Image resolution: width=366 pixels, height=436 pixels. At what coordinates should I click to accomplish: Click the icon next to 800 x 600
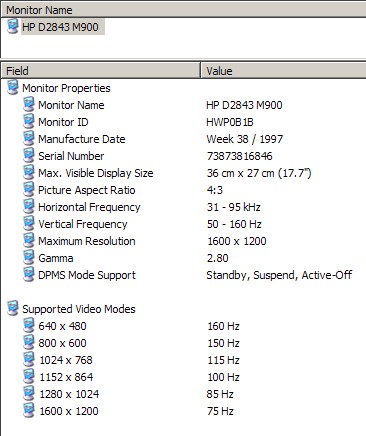pyautogui.click(x=29, y=342)
